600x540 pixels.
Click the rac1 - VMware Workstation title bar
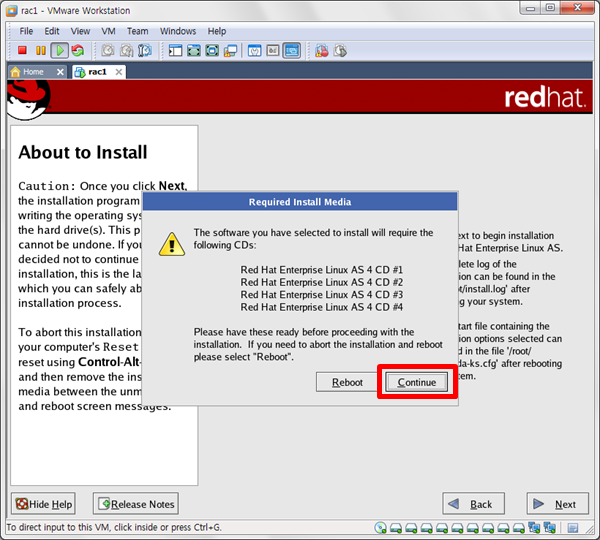tap(264, 10)
